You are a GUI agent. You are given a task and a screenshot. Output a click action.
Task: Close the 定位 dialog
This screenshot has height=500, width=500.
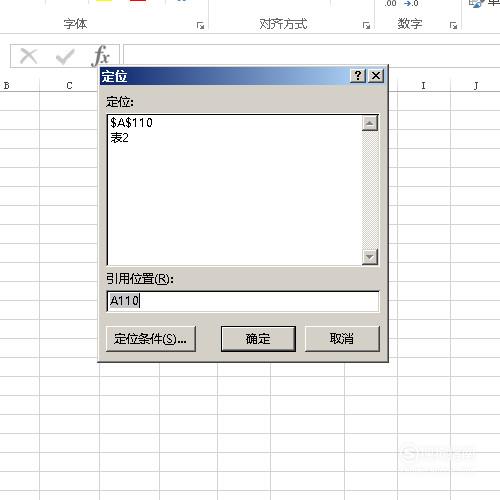click(x=376, y=76)
